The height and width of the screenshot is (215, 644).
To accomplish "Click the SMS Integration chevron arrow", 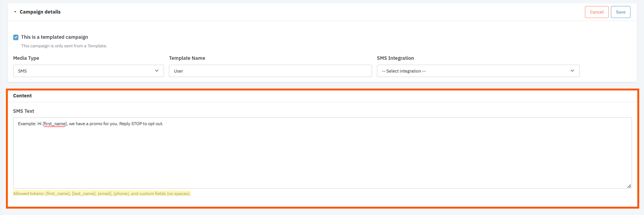I will click(572, 71).
